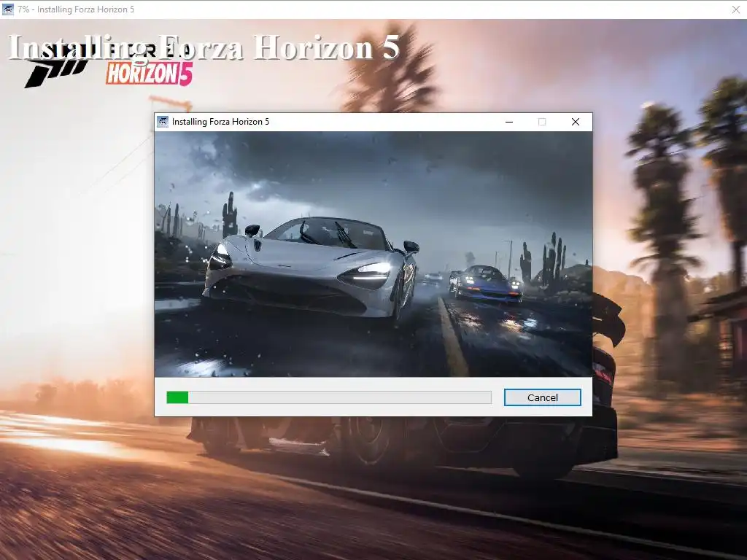Minimize the Installing Forza Horizon 5 dialog
The width and height of the screenshot is (747, 560).
[x=508, y=122]
